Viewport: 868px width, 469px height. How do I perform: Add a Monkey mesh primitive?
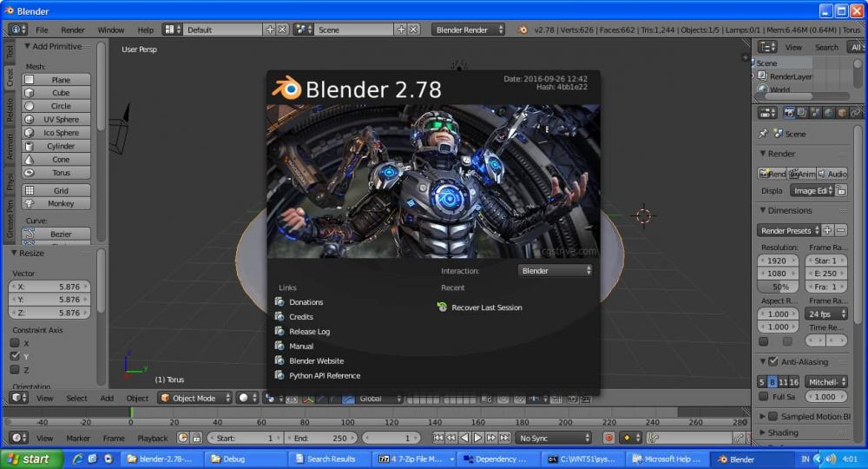pyautogui.click(x=61, y=203)
